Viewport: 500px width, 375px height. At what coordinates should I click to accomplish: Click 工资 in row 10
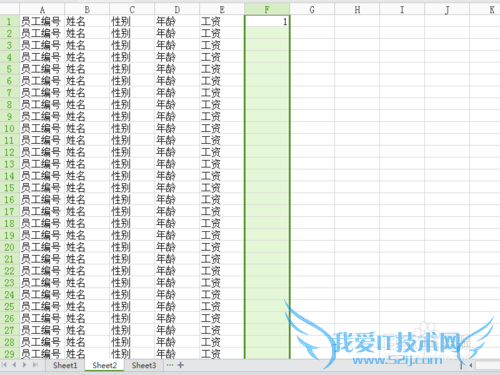point(211,128)
